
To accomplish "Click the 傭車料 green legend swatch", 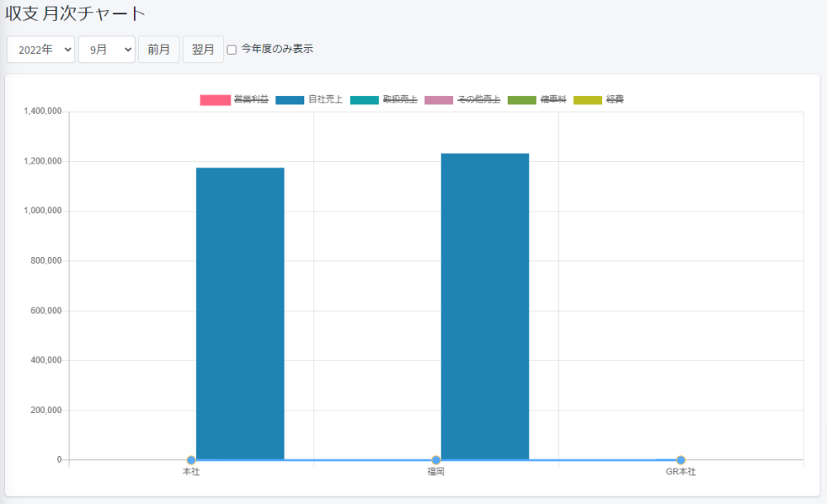I will click(x=521, y=100).
